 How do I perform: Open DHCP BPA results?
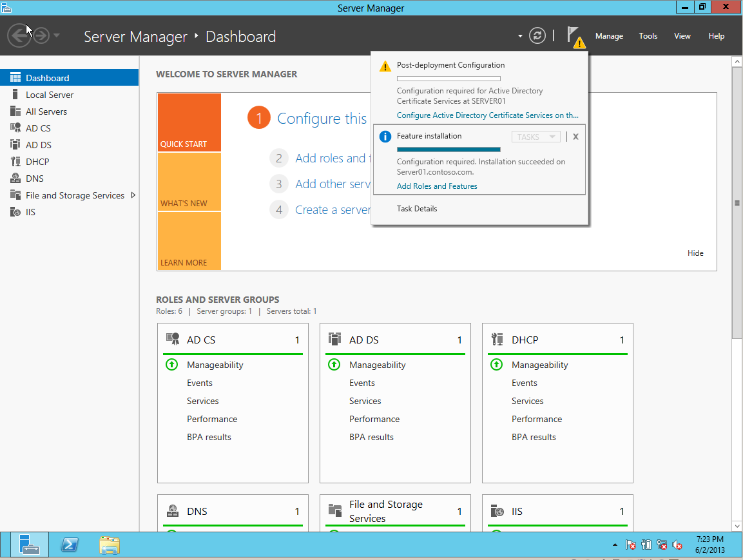[534, 437]
